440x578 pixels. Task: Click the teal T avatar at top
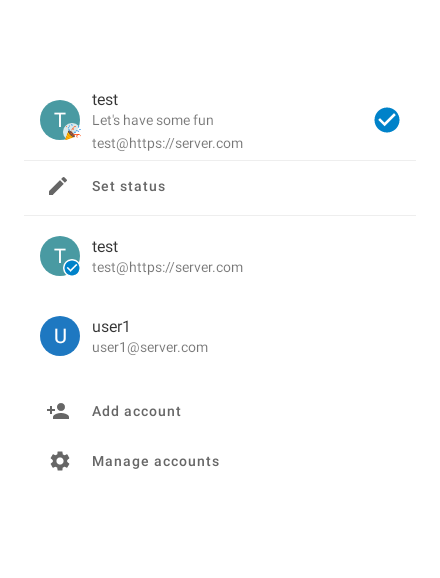pyautogui.click(x=60, y=120)
